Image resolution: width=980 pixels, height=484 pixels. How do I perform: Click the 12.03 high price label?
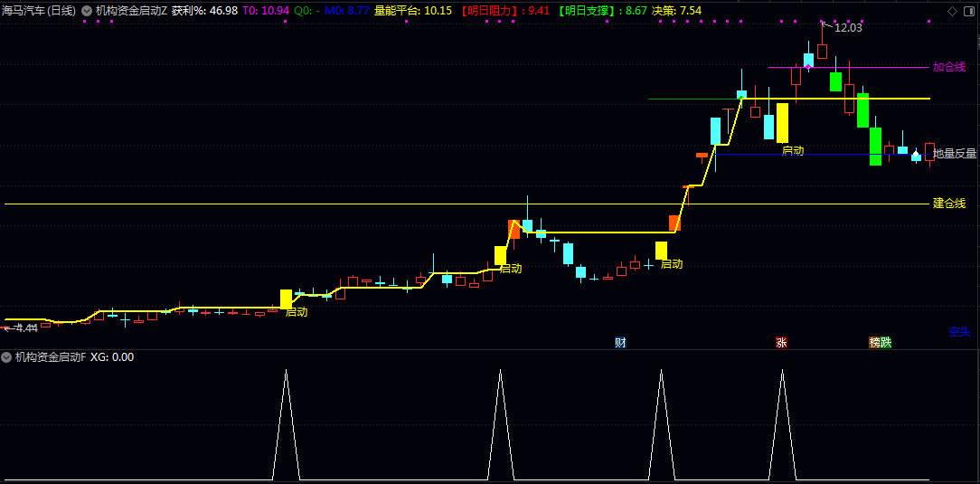[848, 27]
